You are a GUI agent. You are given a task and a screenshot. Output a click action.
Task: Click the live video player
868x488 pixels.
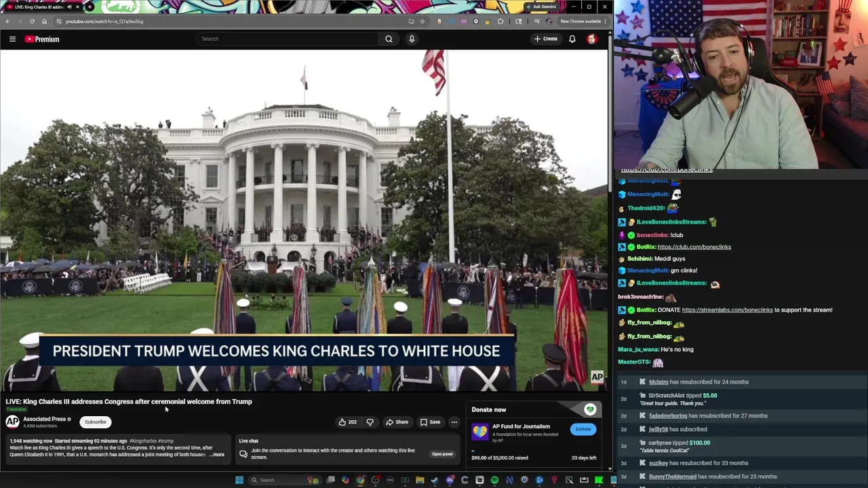point(304,220)
